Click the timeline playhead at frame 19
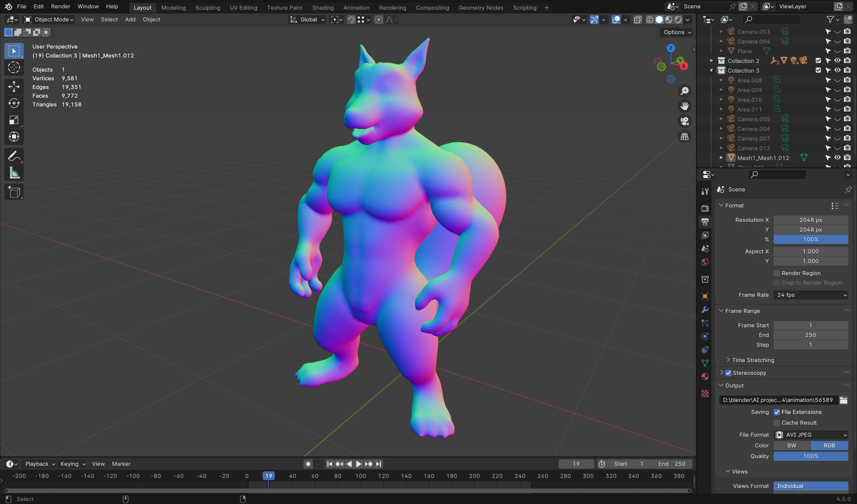The width and height of the screenshot is (857, 504). (x=268, y=476)
